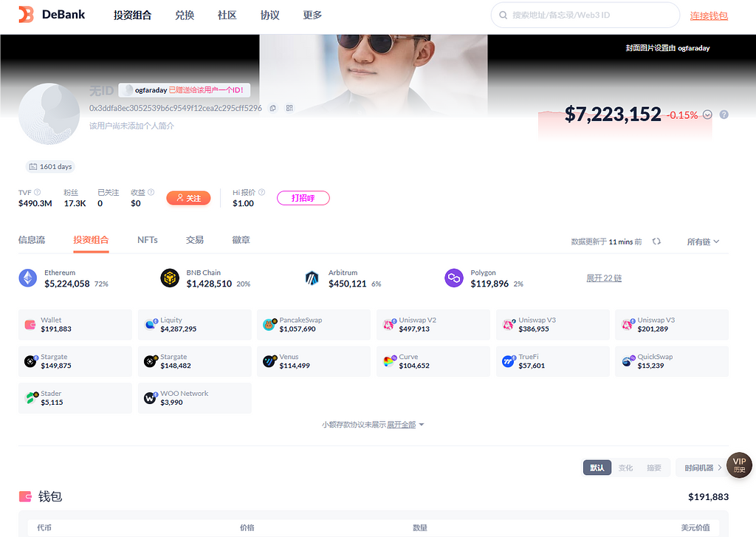Click help icon next to total balance
The height and width of the screenshot is (537, 756).
pyautogui.click(x=724, y=114)
